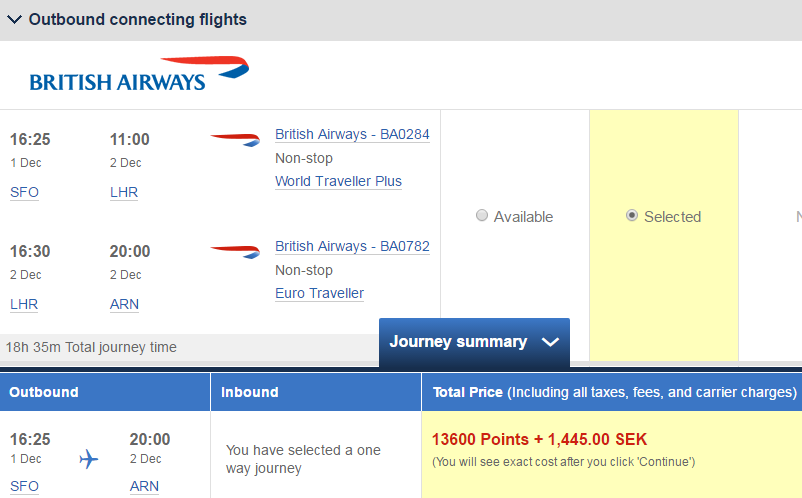The height and width of the screenshot is (498, 802).
Task: Click the BA0284 flight airline tail icon
Action: coord(235,139)
